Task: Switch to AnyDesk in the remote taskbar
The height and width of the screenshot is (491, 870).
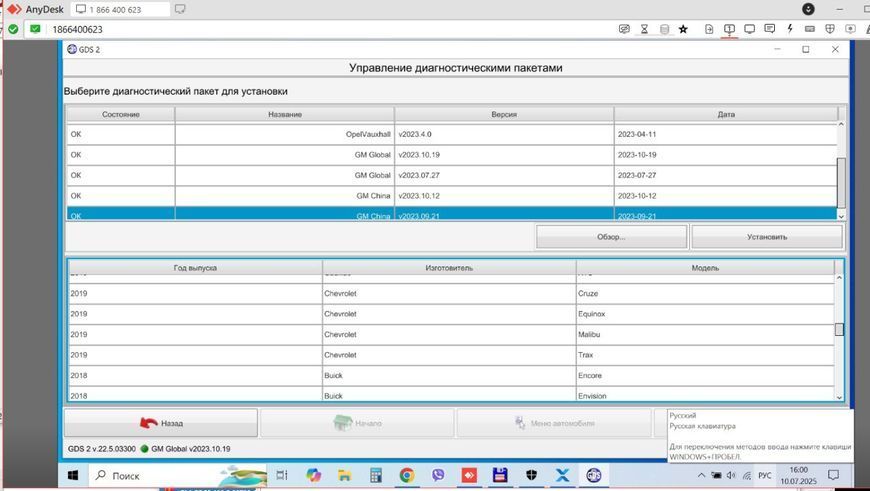Action: [469, 475]
